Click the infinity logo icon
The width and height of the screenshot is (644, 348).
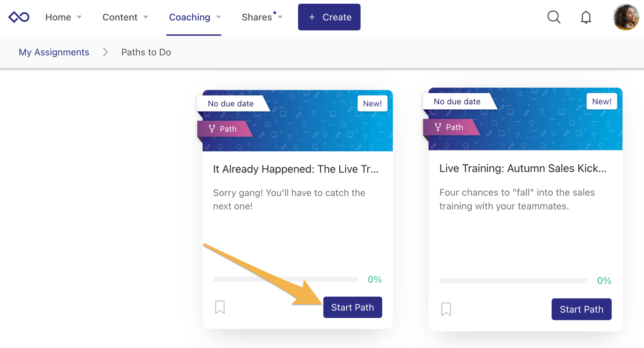tap(19, 17)
